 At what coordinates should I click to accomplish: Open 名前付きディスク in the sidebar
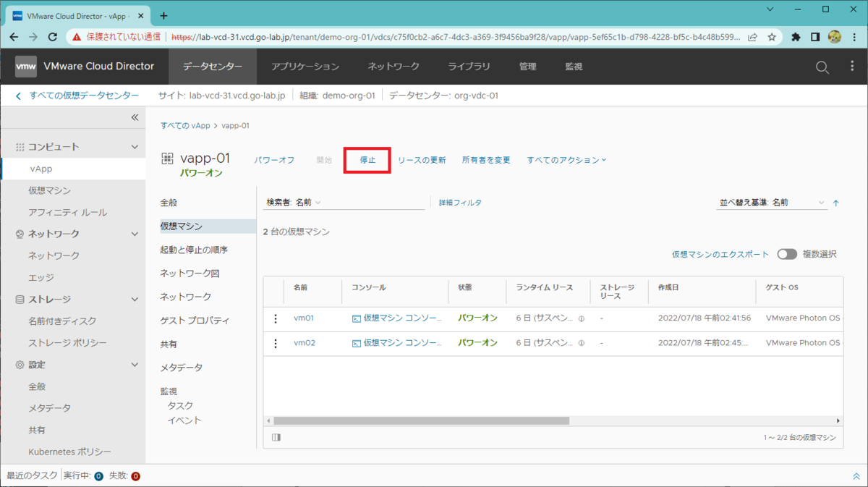tap(62, 321)
